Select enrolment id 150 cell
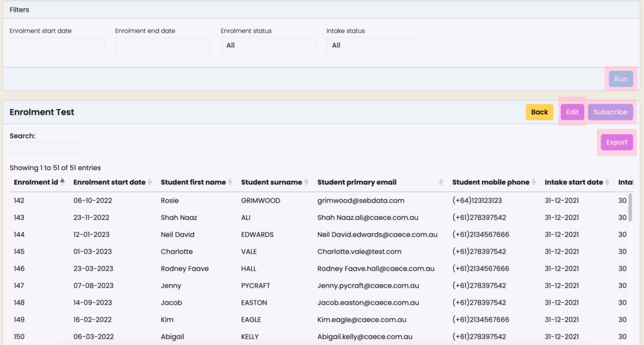Screen dimensions: 644x345 19,336
